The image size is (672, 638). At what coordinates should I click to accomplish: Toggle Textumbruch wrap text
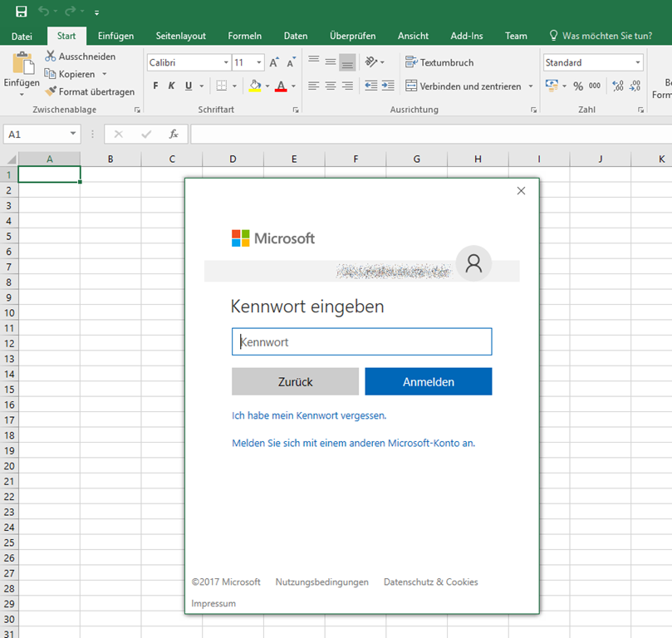coord(439,62)
